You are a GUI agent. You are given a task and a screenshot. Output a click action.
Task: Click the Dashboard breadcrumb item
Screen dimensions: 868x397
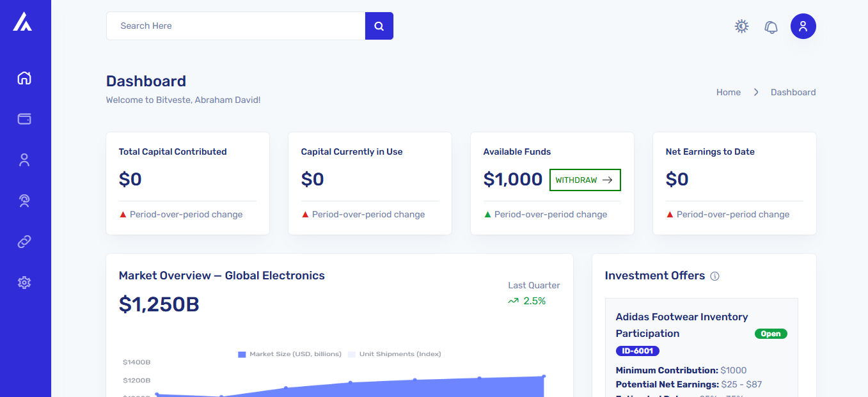(793, 92)
